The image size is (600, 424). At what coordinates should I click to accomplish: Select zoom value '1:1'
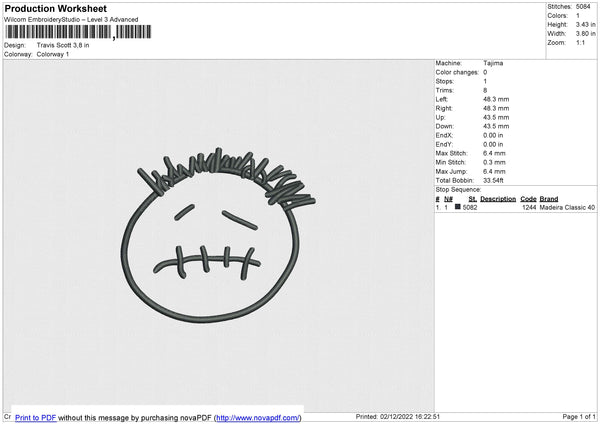coord(580,42)
